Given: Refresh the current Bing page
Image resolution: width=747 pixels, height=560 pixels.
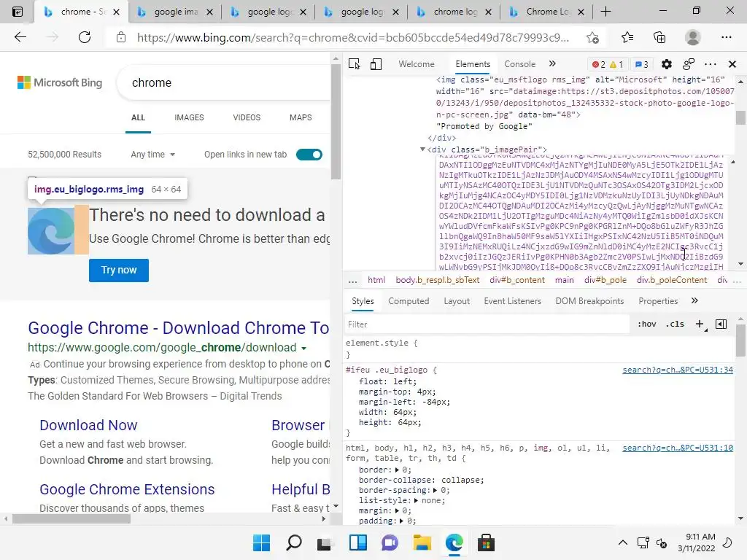Looking at the screenshot, I should coord(85,37).
